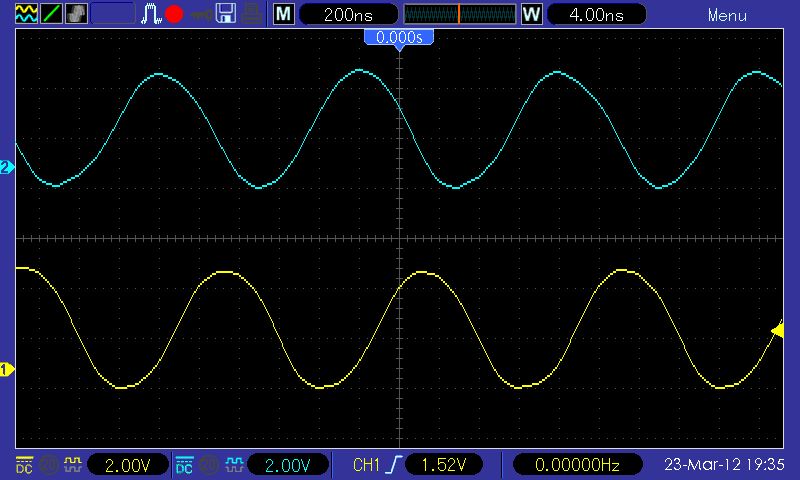
Task: Click the channel 1 ground level marker
Action: coord(7,369)
